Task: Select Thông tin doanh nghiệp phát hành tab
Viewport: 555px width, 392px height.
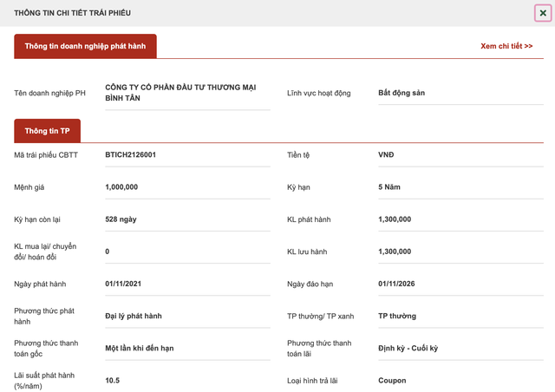Action: 85,46
